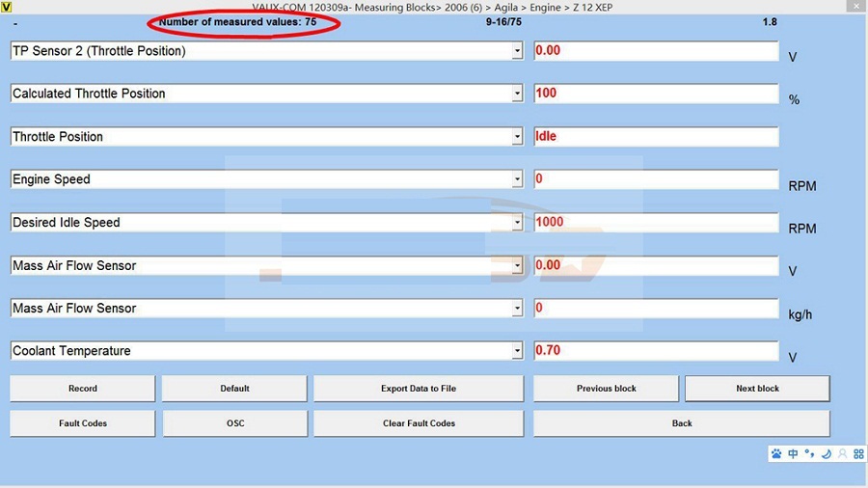Click the moon icon in IME toolbar
Image resolution: width=868 pixels, height=488 pixels.
pos(827,453)
